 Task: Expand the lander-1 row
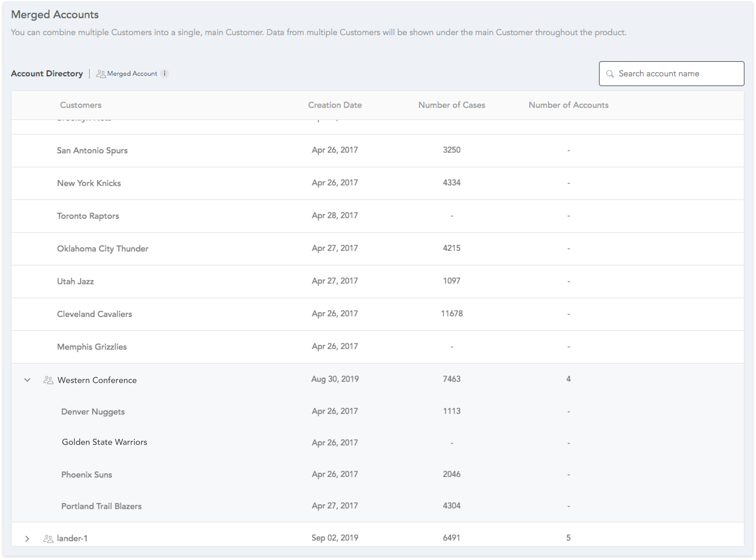[x=27, y=538]
